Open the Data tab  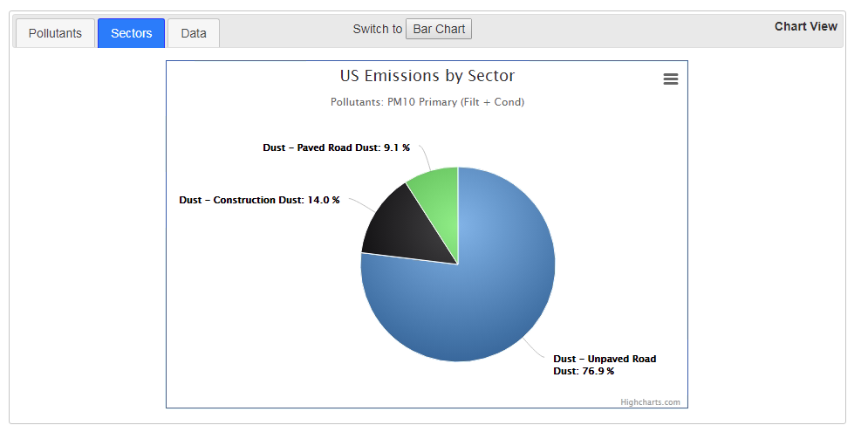point(194,33)
